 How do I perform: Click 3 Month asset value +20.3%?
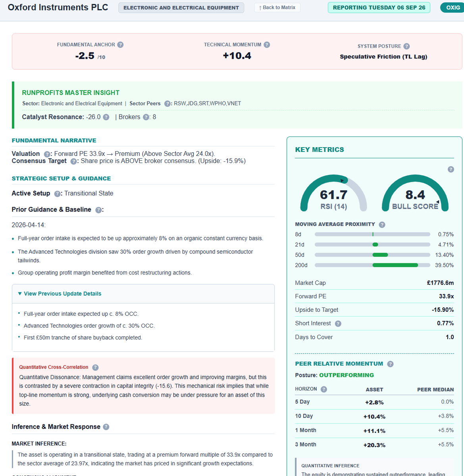[x=374, y=445]
